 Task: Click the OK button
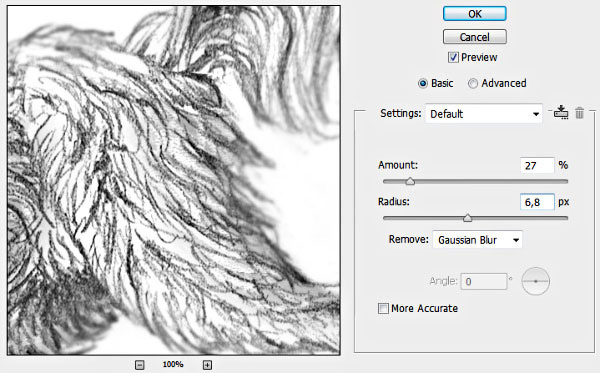point(474,14)
